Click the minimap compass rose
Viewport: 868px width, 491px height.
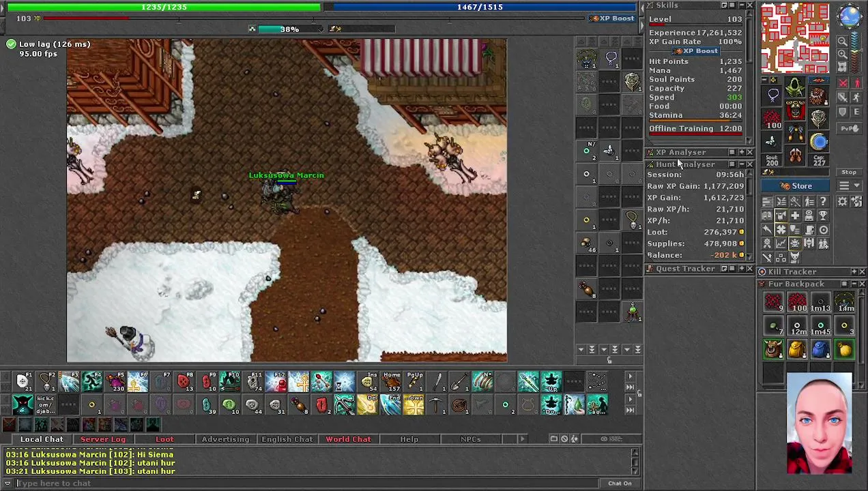(x=850, y=16)
